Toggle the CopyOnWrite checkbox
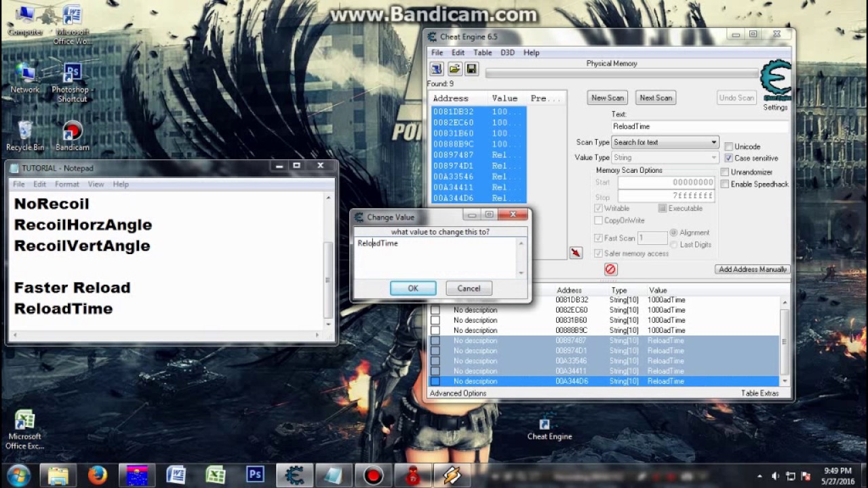 (x=598, y=220)
